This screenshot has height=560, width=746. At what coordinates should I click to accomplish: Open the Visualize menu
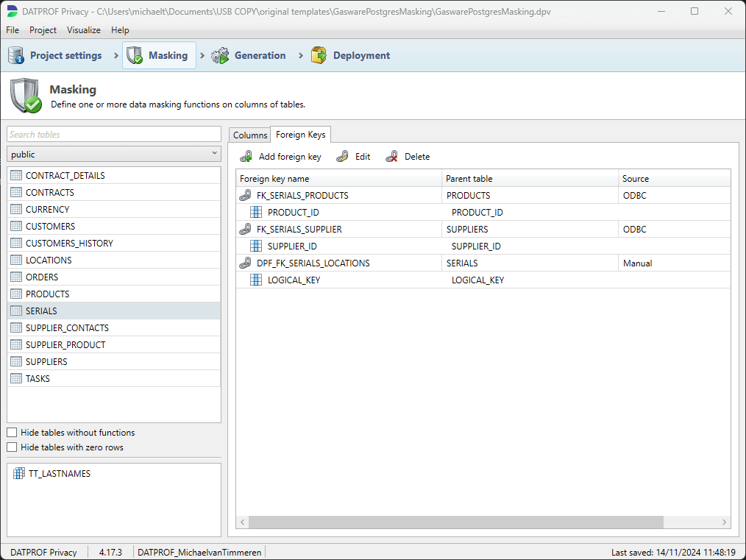coord(83,30)
